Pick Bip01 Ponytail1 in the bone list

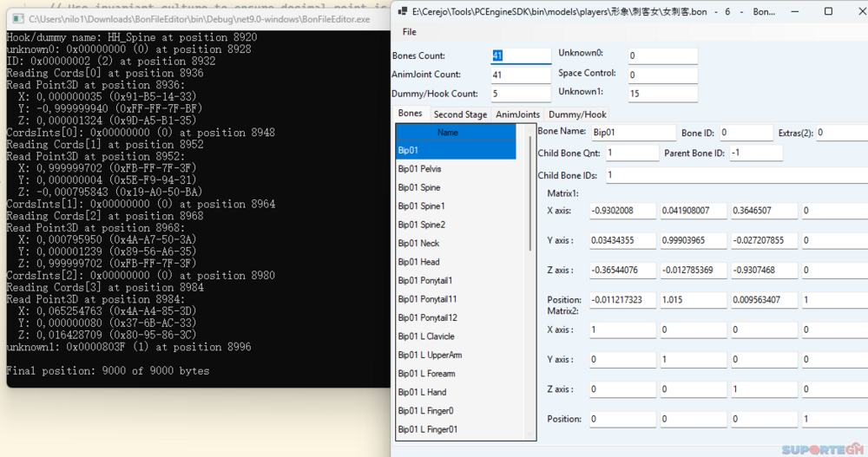tap(424, 281)
